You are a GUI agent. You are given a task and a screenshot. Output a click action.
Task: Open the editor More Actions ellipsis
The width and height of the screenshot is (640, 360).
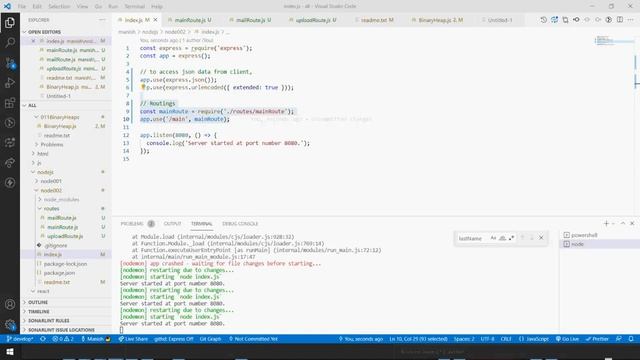(x=631, y=20)
